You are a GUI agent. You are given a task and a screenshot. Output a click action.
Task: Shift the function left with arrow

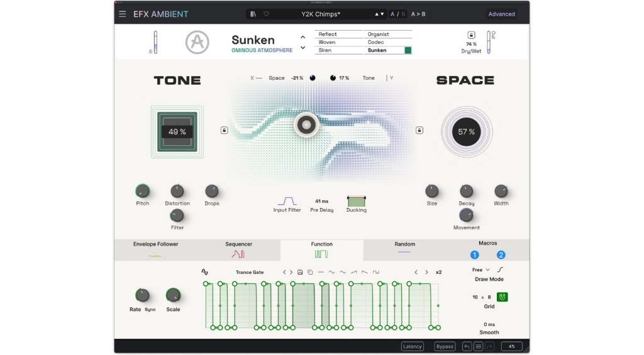416,272
